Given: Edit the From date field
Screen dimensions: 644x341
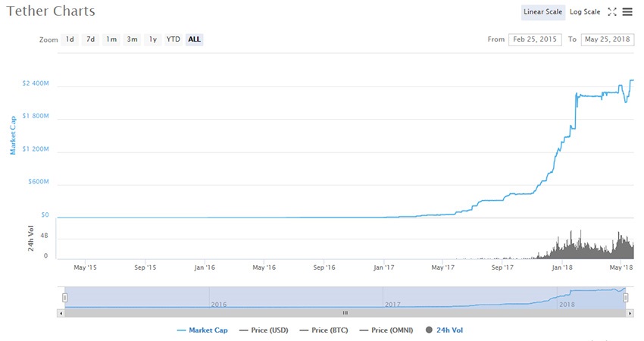Looking at the screenshot, I should [x=535, y=39].
